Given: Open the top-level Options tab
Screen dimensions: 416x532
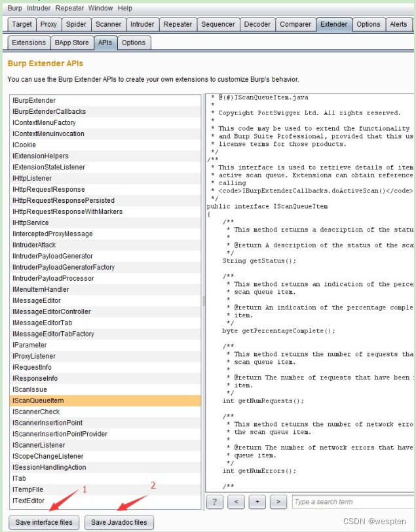Looking at the screenshot, I should 368,24.
